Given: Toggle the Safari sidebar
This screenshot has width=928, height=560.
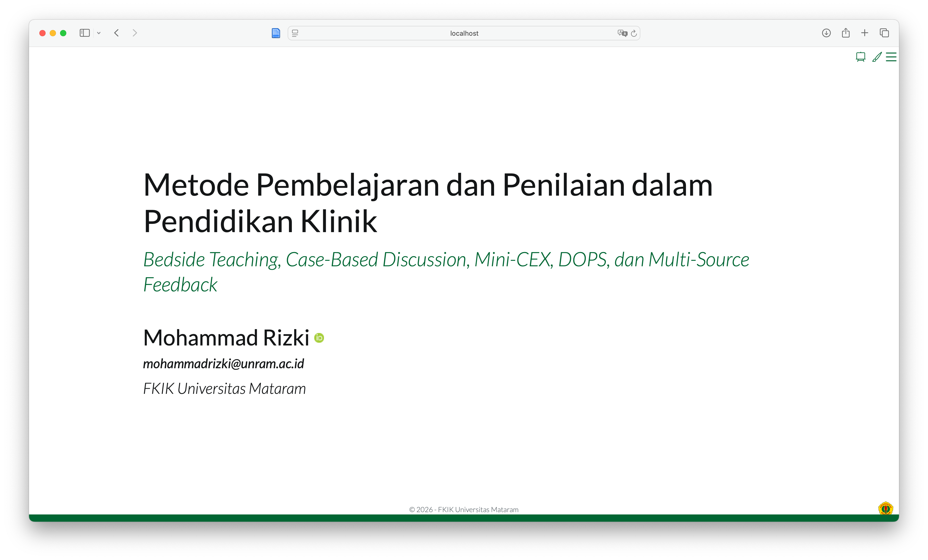Looking at the screenshot, I should click(x=84, y=33).
